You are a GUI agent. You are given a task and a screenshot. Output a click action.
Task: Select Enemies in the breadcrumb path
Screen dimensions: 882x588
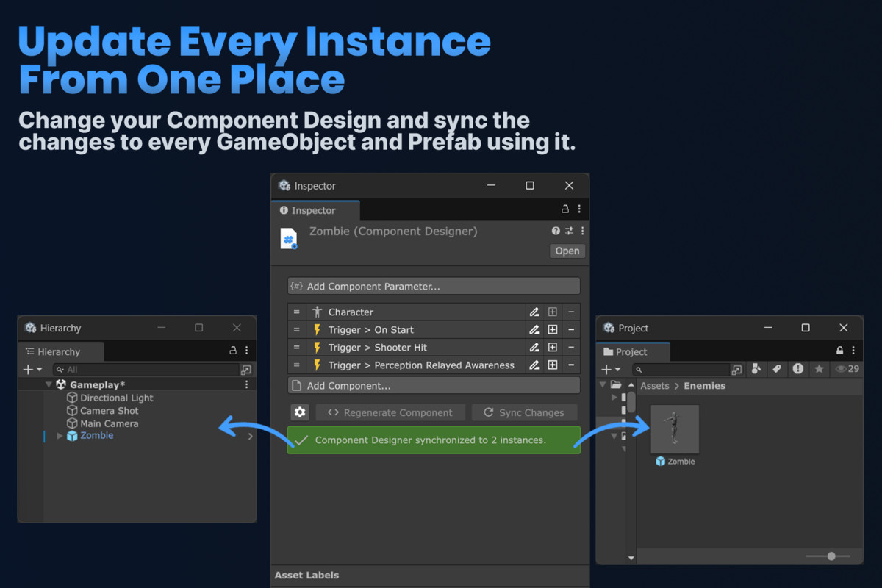pyautogui.click(x=704, y=386)
